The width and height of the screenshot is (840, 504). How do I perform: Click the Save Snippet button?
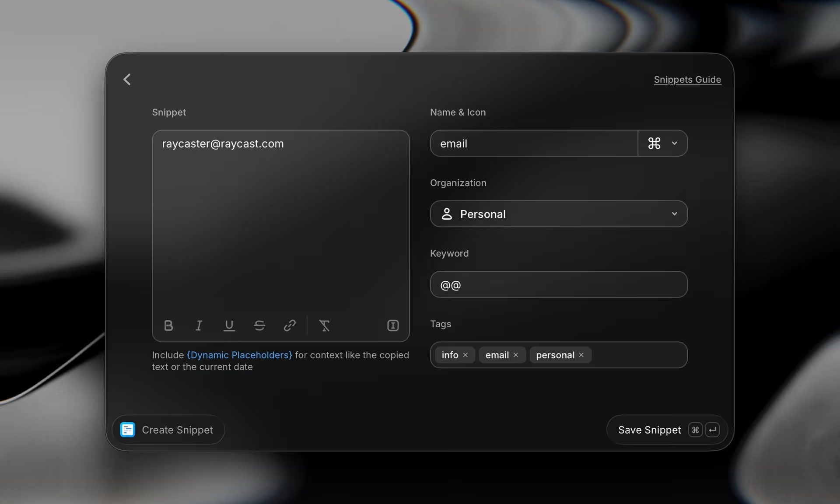(667, 430)
